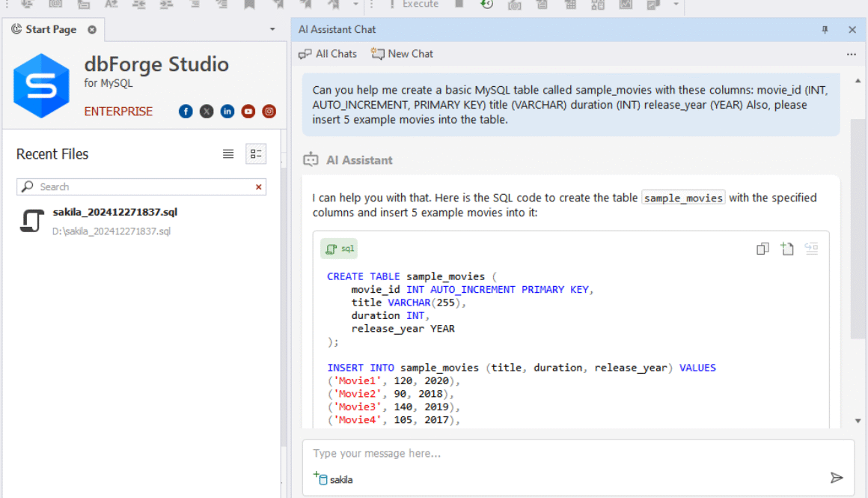
Task: Open the dbForge Studio YouTube channel icon
Action: click(248, 111)
